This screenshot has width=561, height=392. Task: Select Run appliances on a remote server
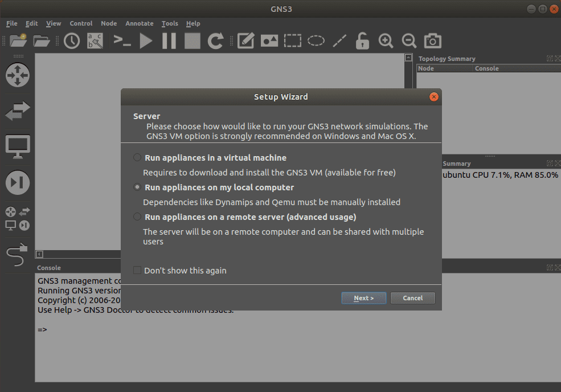(244, 217)
